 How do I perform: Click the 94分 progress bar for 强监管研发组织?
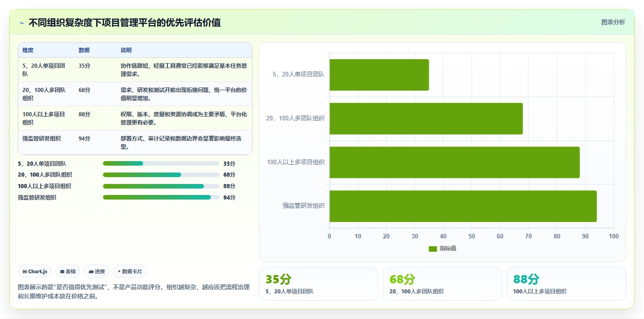[x=161, y=197]
